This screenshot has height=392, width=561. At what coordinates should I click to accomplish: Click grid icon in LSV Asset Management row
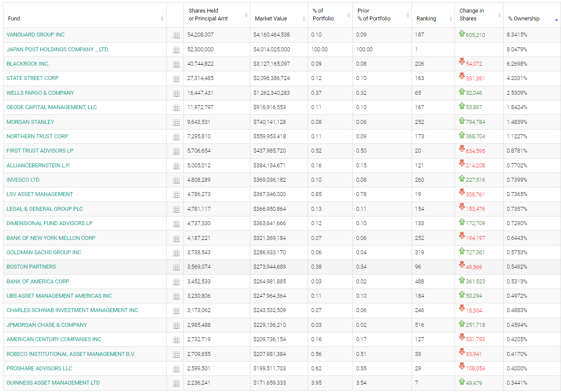(176, 195)
